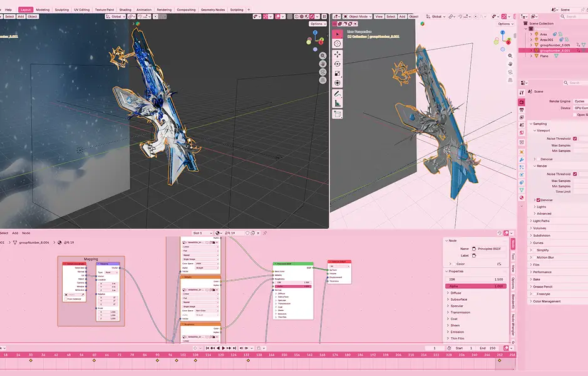Select the Transform tool in right viewport toolbar
The width and height of the screenshot is (588, 376).
pyautogui.click(x=338, y=83)
